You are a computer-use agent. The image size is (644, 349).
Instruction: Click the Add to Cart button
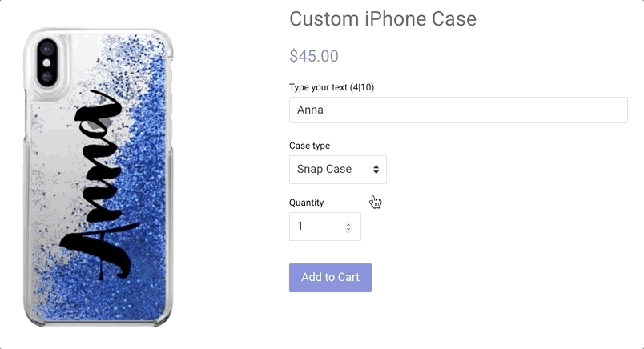point(330,278)
